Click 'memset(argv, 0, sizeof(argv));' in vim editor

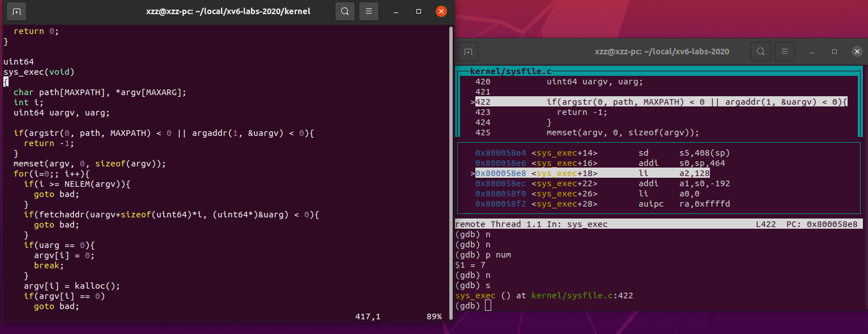click(x=90, y=164)
